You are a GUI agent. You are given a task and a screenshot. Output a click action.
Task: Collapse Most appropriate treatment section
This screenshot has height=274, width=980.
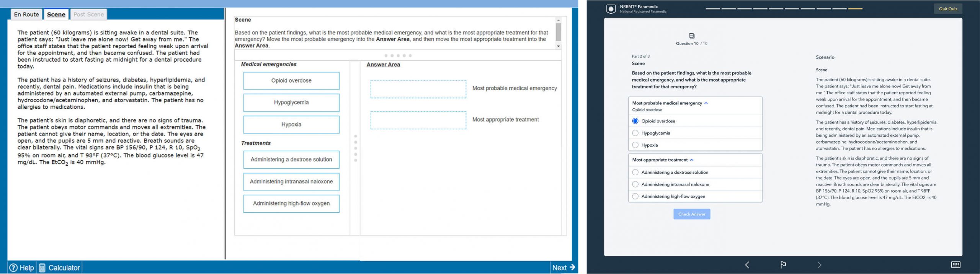pos(691,160)
